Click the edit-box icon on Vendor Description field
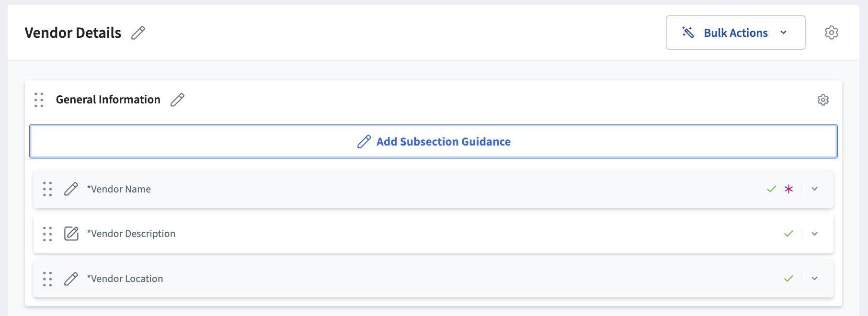The width and height of the screenshot is (868, 316). tap(71, 234)
